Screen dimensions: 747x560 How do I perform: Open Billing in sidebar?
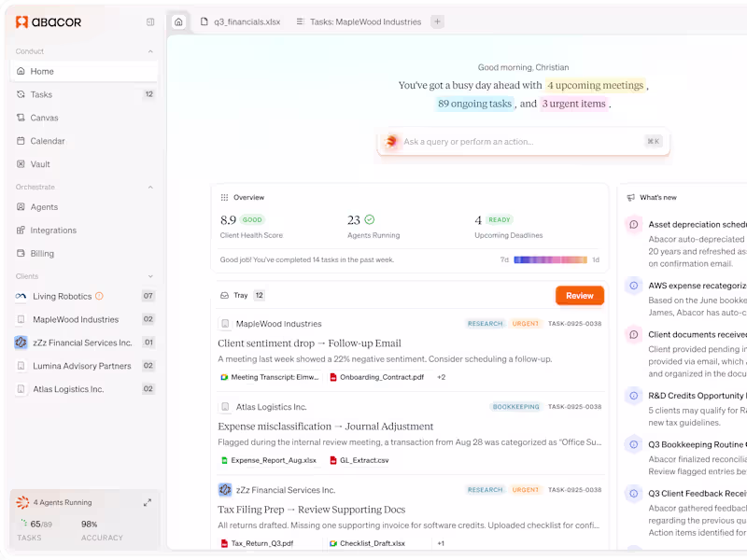pos(84,254)
